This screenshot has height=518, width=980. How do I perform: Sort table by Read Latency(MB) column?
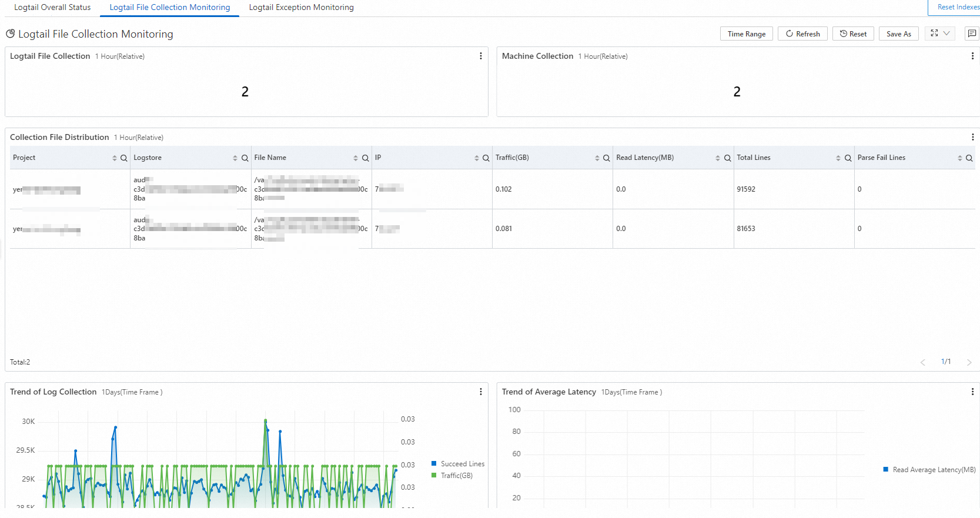pos(717,158)
